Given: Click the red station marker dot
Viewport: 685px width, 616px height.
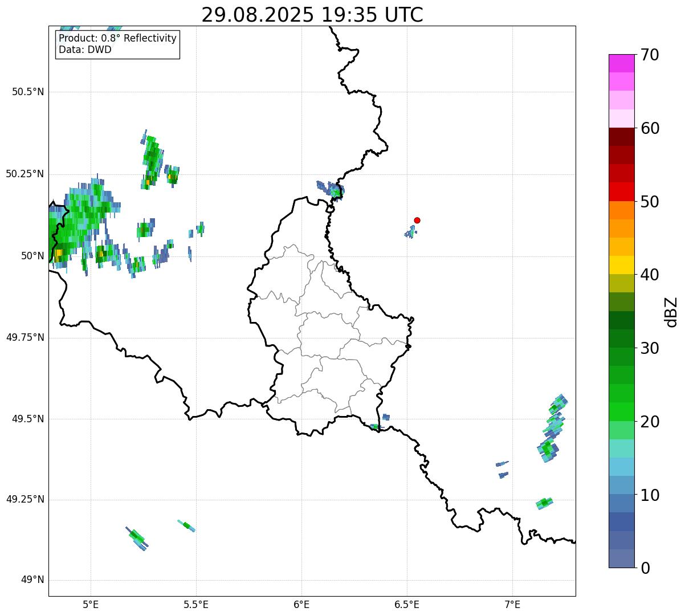Looking at the screenshot, I should pos(417,220).
